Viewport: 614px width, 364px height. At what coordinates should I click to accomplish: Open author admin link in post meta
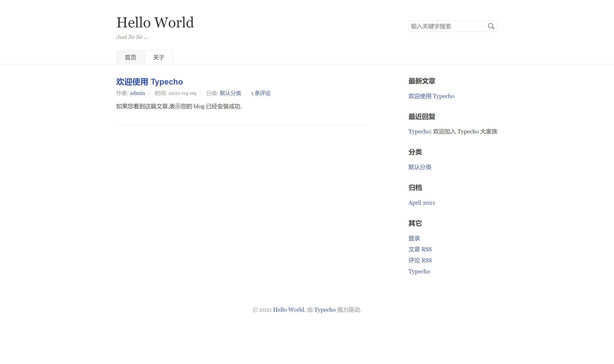tap(137, 93)
